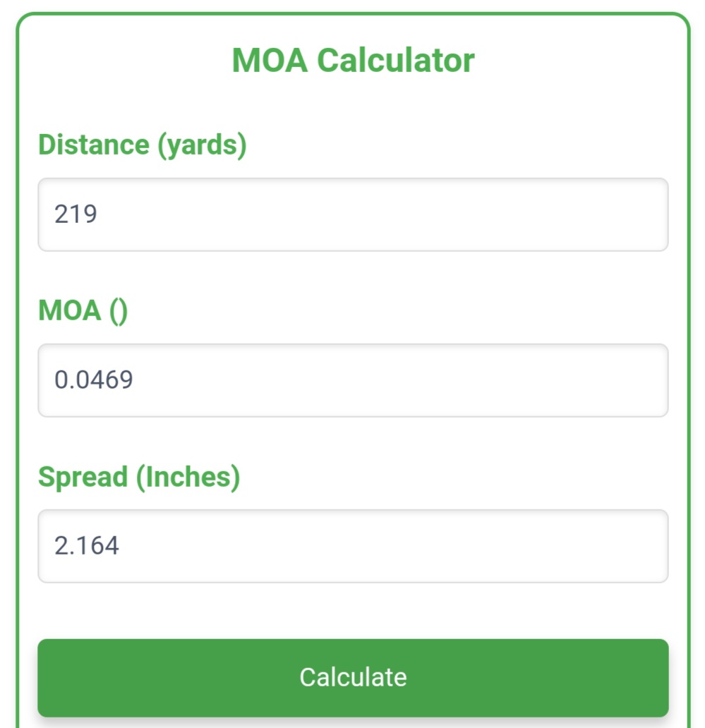
Task: Focus the Spread (Inches) input field
Action: point(353,546)
